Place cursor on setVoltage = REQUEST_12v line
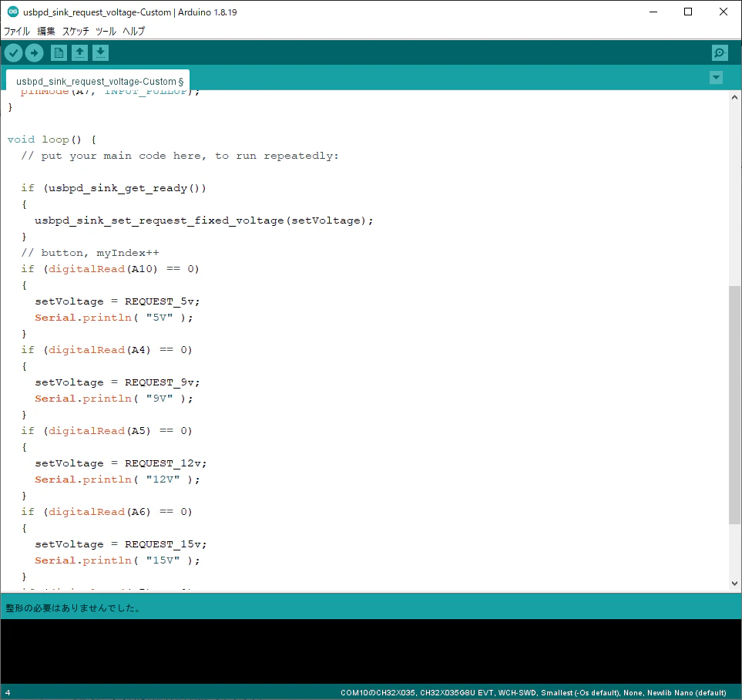 [x=121, y=463]
